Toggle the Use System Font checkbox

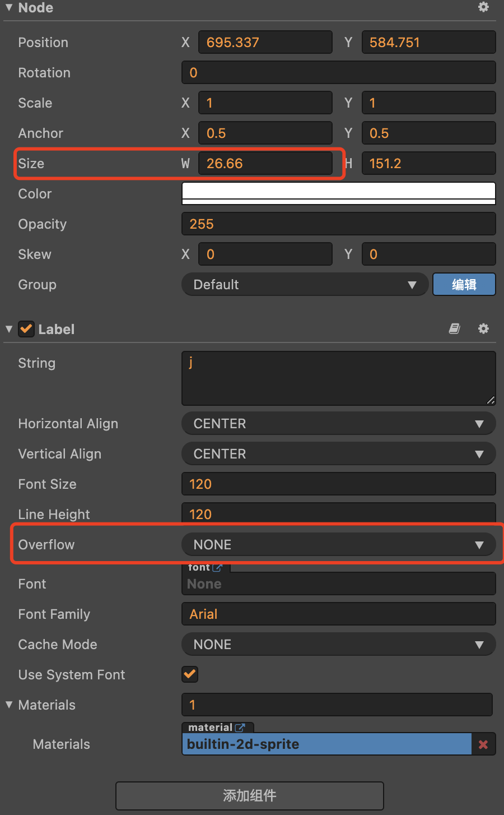190,674
